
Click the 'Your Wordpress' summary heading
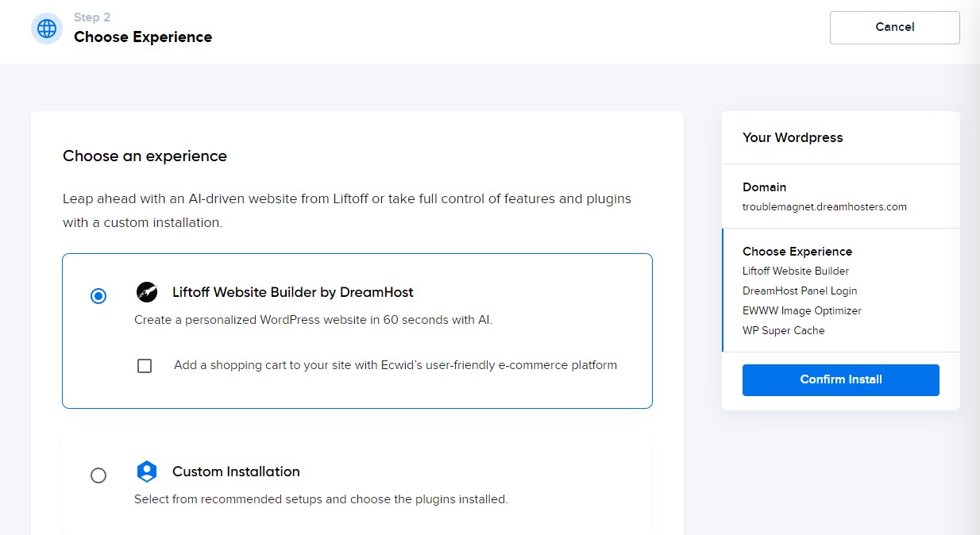click(x=793, y=137)
